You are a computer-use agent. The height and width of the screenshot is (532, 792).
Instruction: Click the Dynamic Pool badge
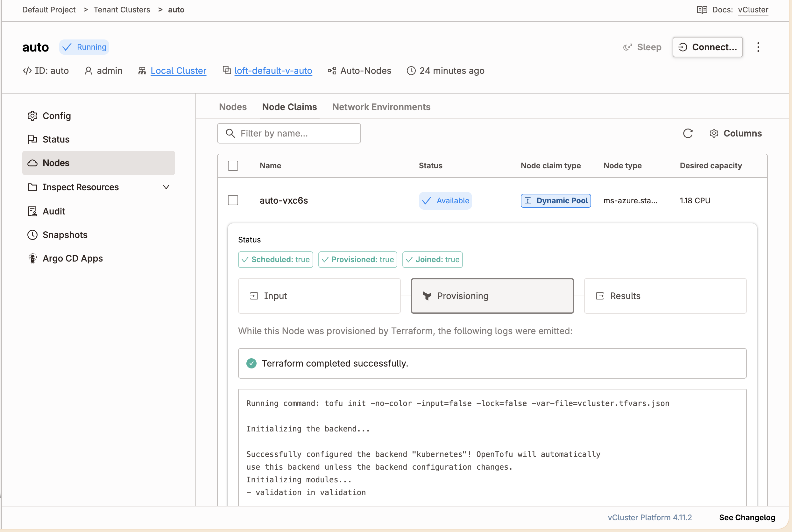click(x=555, y=200)
